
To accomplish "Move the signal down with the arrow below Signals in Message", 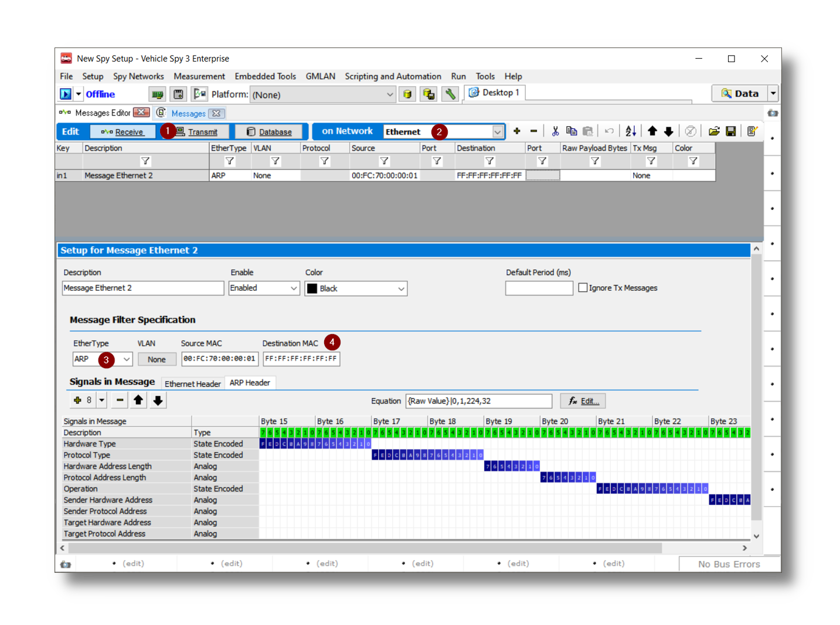I will (158, 400).
